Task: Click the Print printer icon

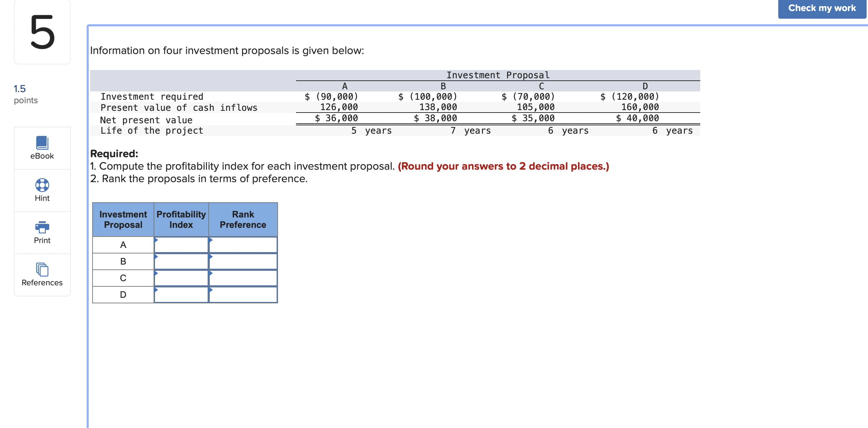Action: pyautogui.click(x=42, y=227)
